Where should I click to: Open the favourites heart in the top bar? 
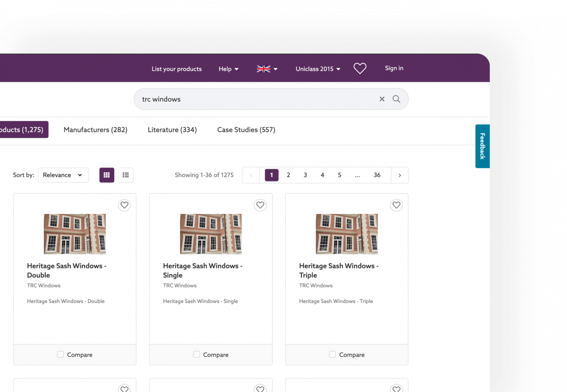click(x=360, y=68)
